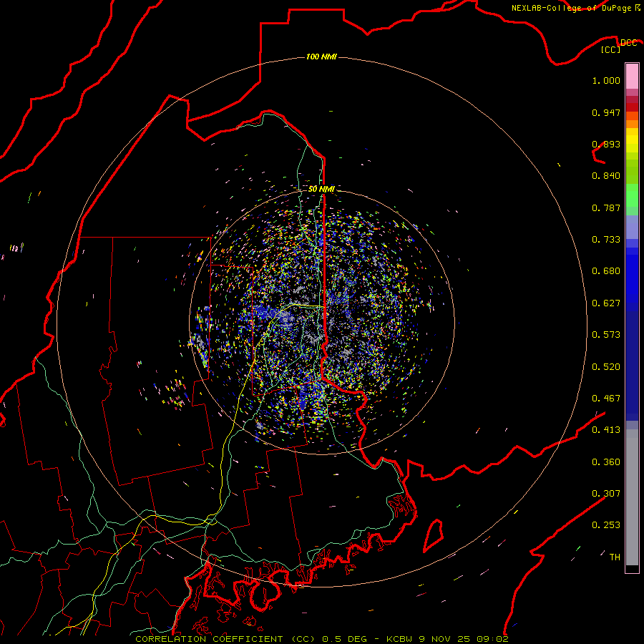Select the 0.253 value on the color scale
The width and height of the screenshot is (644, 644).
606,525
